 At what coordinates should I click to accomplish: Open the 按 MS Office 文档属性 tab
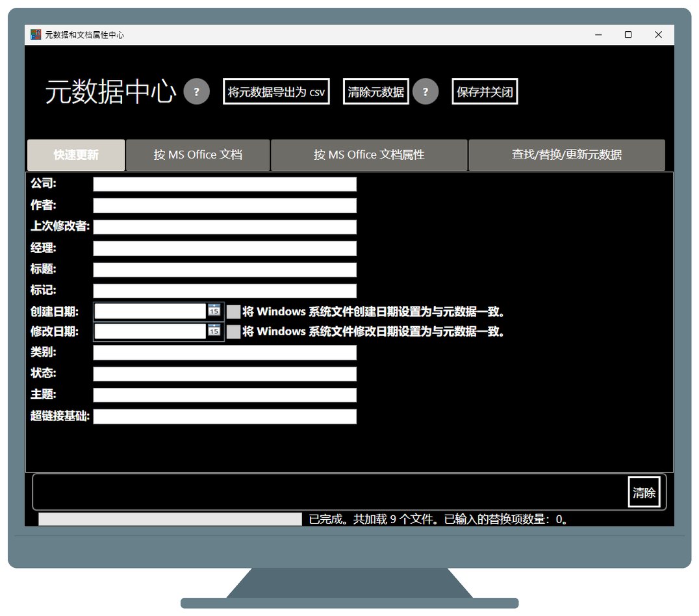point(369,155)
